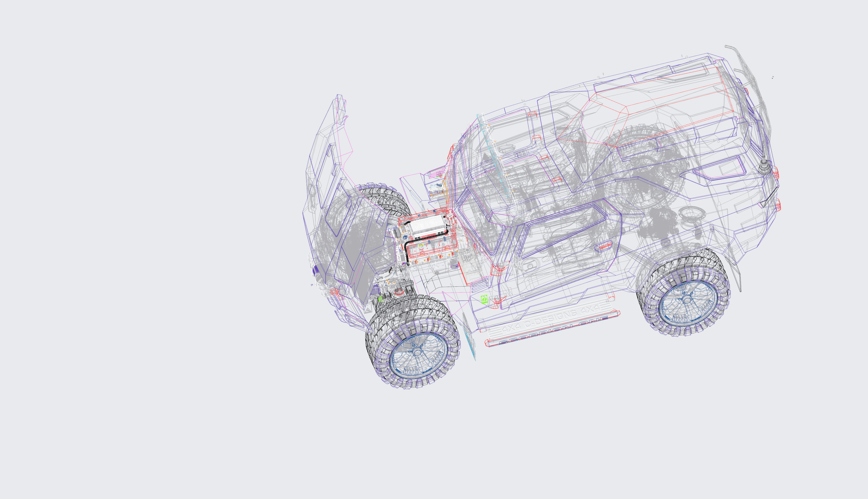Click the green badge on front fender
Viewport: 868px width, 499px height.
(x=484, y=299)
